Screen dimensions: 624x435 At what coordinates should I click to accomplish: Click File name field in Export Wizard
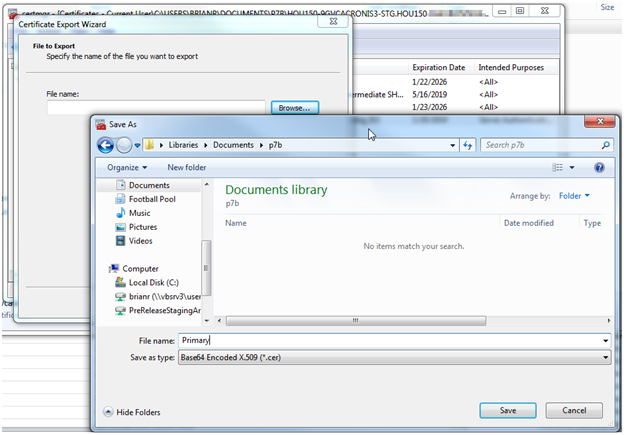point(156,107)
